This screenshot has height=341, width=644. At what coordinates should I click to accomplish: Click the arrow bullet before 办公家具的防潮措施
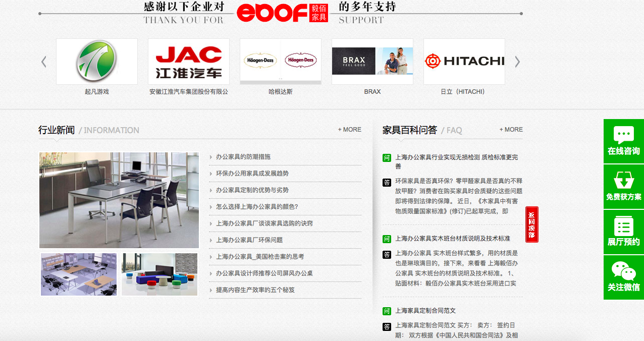tap(211, 157)
